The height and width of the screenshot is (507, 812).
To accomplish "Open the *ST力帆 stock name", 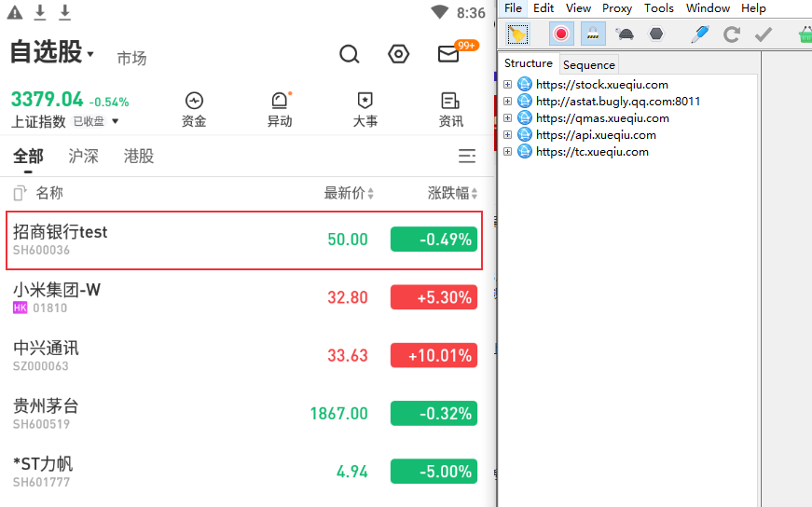I will (43, 464).
